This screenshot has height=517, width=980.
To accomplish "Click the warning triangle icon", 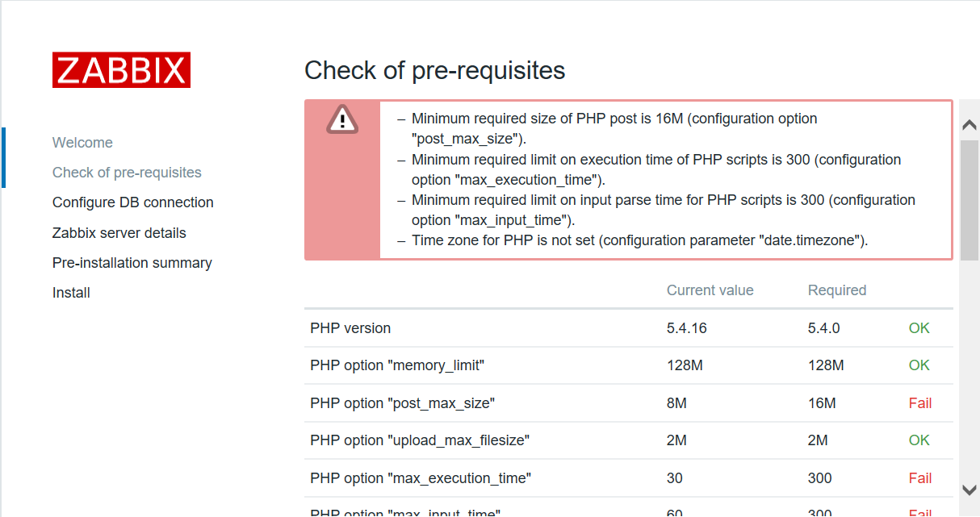I will click(x=342, y=120).
